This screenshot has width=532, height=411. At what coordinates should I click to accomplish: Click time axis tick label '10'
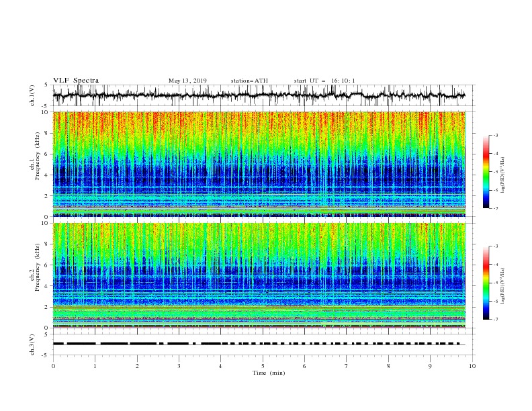coord(472,366)
